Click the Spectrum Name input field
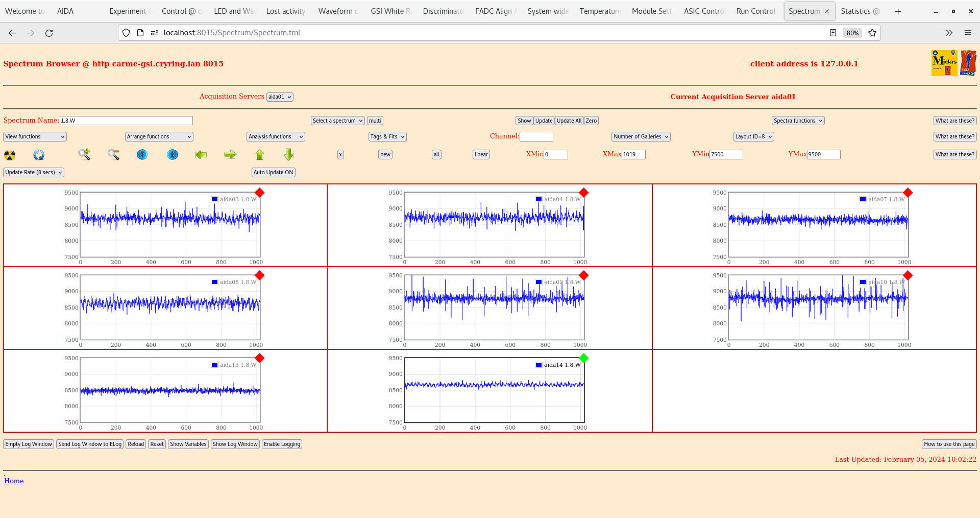 click(x=126, y=121)
